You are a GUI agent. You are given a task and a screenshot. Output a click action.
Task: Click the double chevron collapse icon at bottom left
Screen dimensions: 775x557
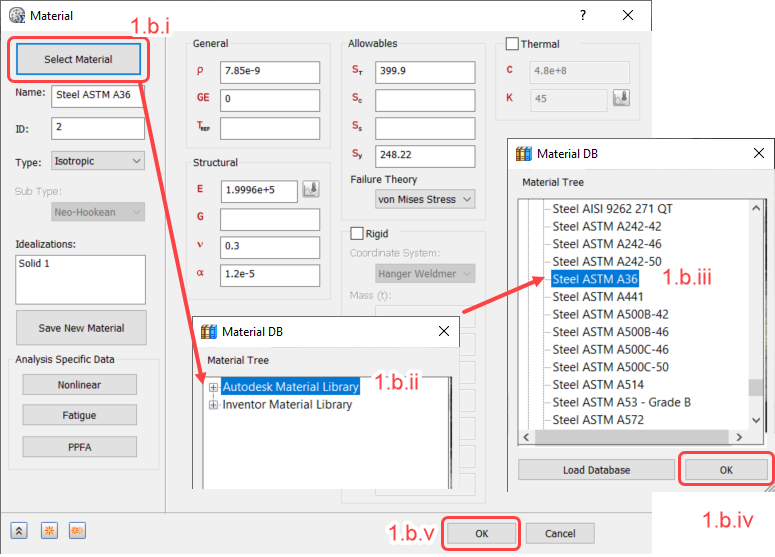19,531
